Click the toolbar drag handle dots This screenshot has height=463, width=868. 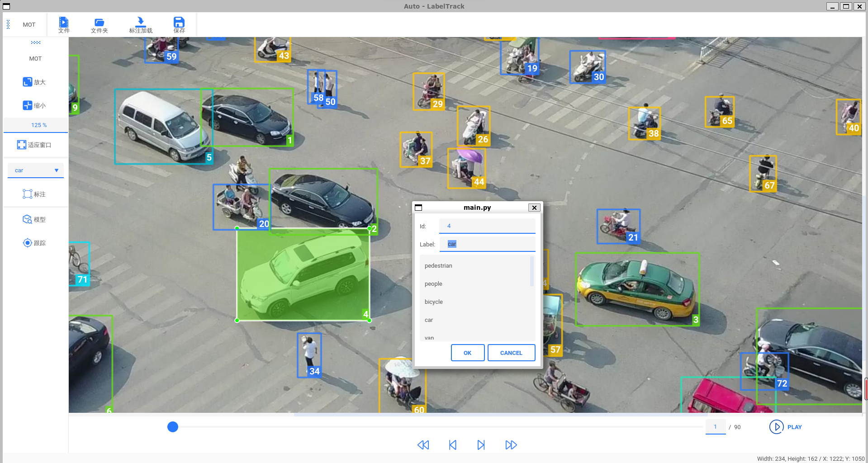(x=8, y=24)
